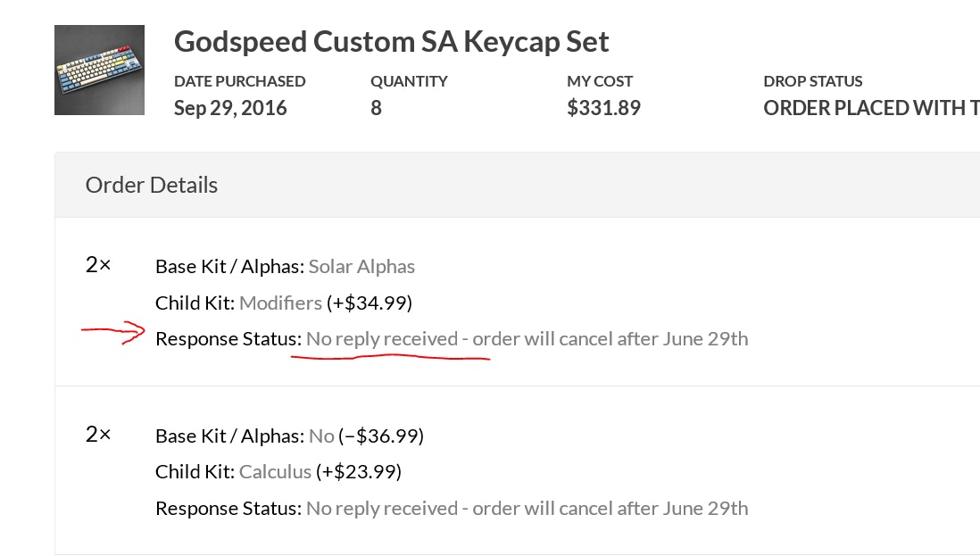Click the first 2× quantity label
This screenshot has width=980, height=556.
pos(98,264)
